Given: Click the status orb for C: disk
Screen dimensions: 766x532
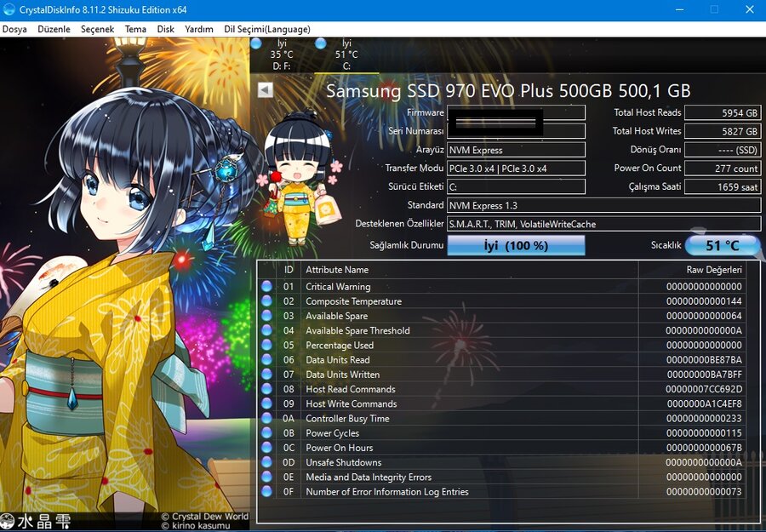Looking at the screenshot, I should pos(321,43).
